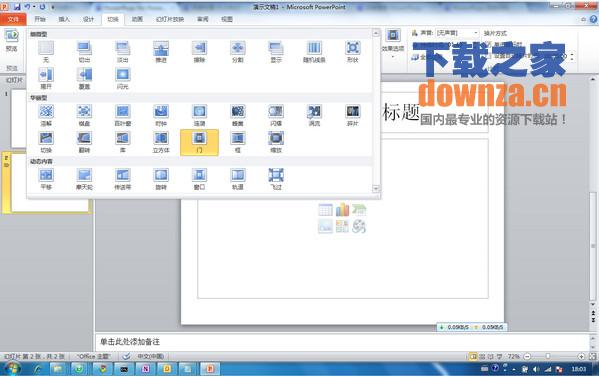Adjust the zoom slider handle in status bar
599x377 pixels.
pyautogui.click(x=548, y=356)
